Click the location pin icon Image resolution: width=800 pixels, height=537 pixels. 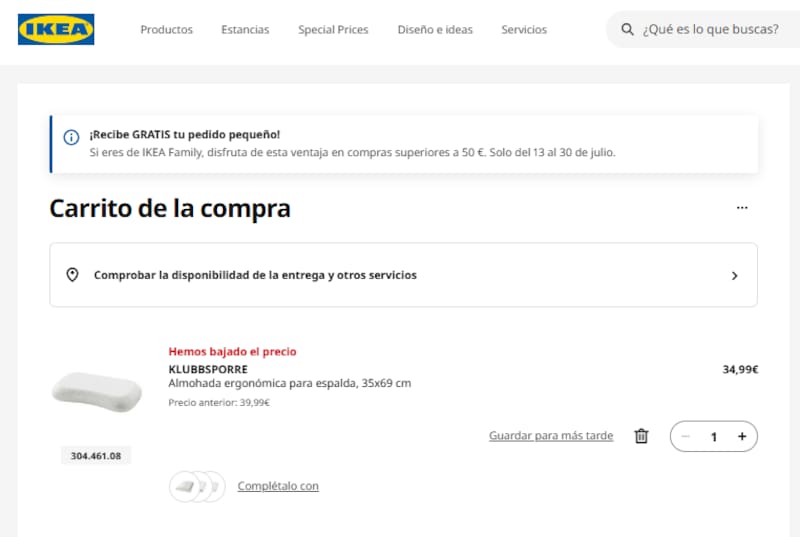[72, 275]
